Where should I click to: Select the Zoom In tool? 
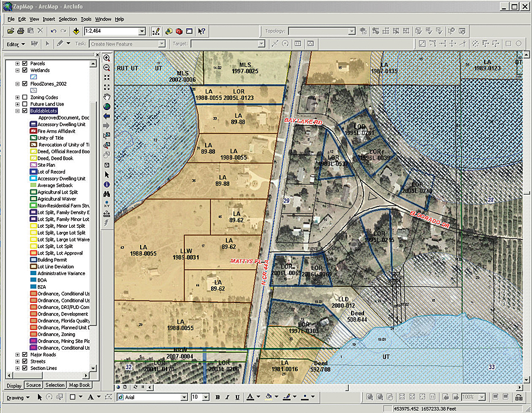(x=107, y=57)
